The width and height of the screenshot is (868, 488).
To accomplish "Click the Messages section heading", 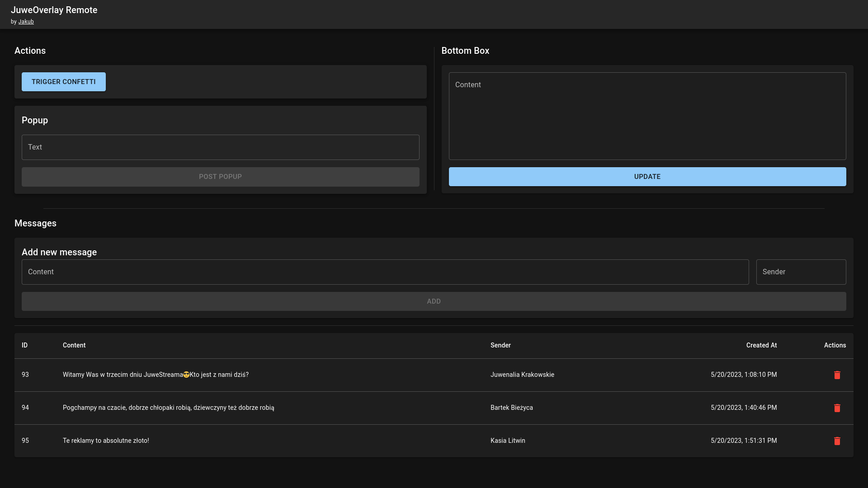I will point(35,223).
